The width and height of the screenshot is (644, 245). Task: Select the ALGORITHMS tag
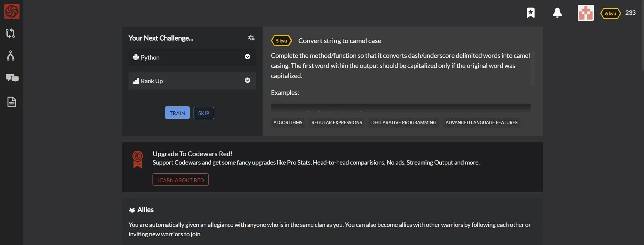[x=288, y=123]
